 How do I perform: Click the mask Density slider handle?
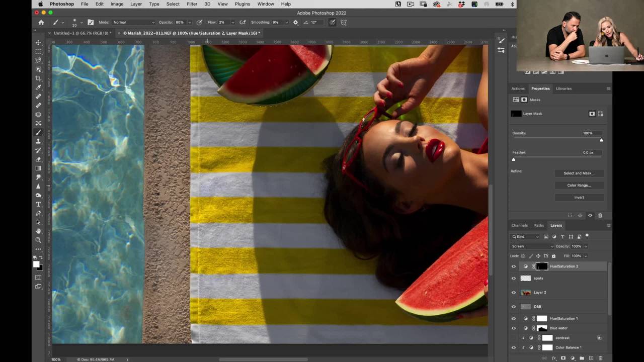pyautogui.click(x=601, y=140)
